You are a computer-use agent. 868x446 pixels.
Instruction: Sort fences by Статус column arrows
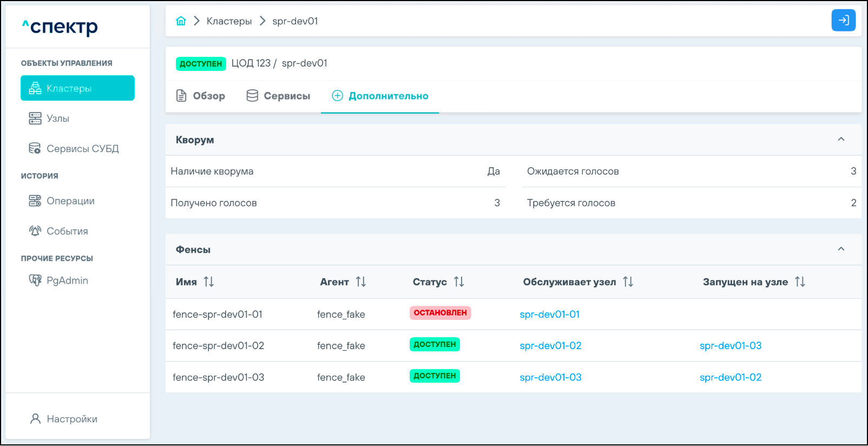(459, 282)
